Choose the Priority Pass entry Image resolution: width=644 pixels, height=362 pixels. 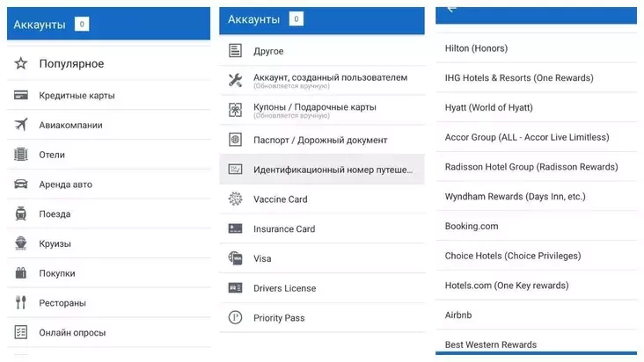pos(322,318)
